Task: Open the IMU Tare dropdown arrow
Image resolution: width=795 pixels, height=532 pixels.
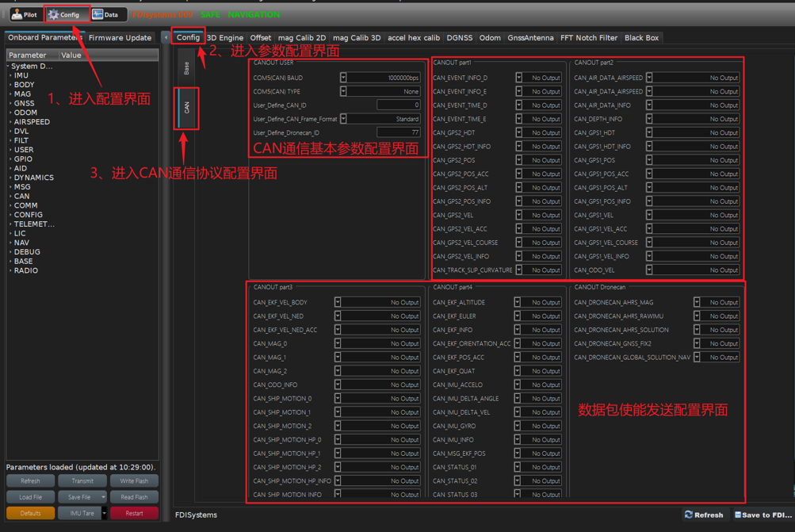Action: click(104, 513)
